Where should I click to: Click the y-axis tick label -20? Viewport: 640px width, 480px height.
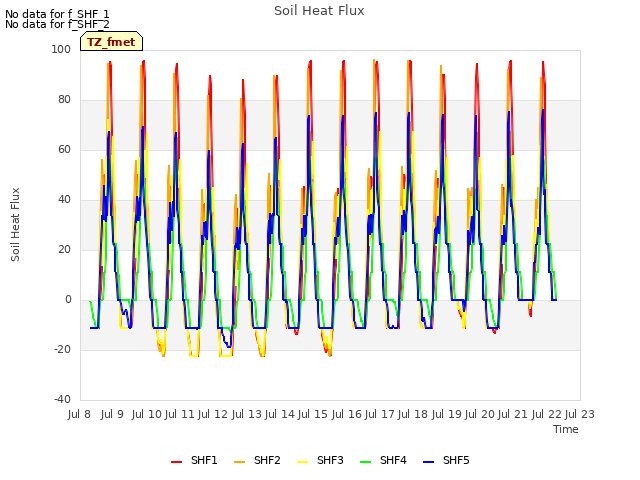click(62, 349)
